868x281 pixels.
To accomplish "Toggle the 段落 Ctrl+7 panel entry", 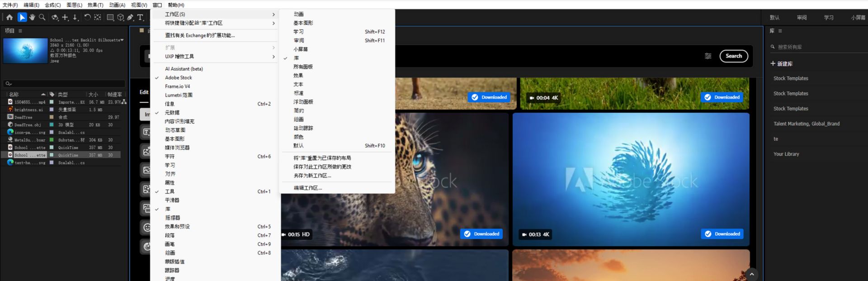I will (214, 235).
